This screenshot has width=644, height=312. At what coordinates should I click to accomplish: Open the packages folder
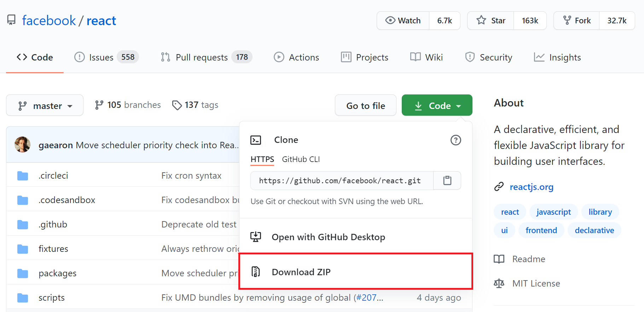tap(58, 273)
